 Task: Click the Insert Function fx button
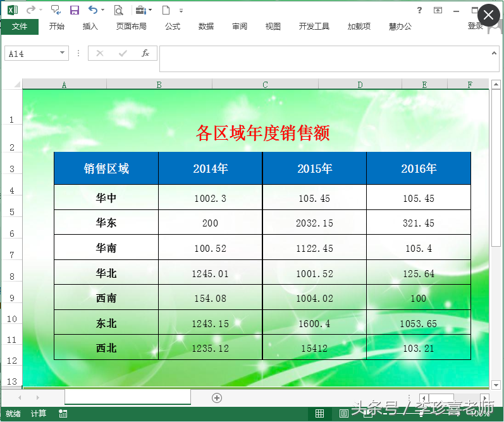[x=145, y=53]
